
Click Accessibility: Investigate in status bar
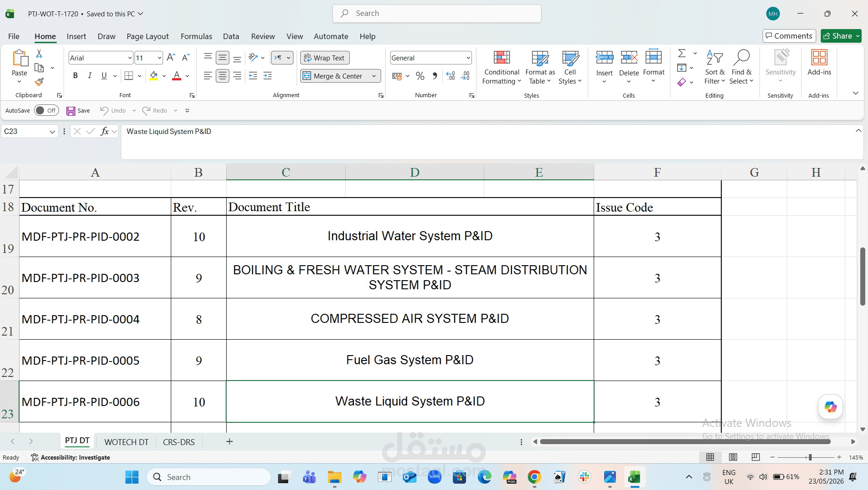[70, 457]
